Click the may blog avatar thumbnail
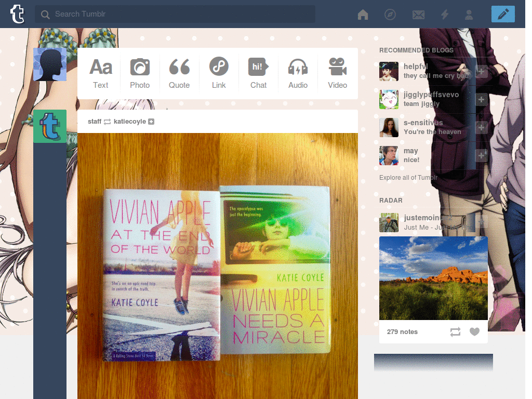Image resolution: width=532 pixels, height=399 pixels. [x=389, y=156]
